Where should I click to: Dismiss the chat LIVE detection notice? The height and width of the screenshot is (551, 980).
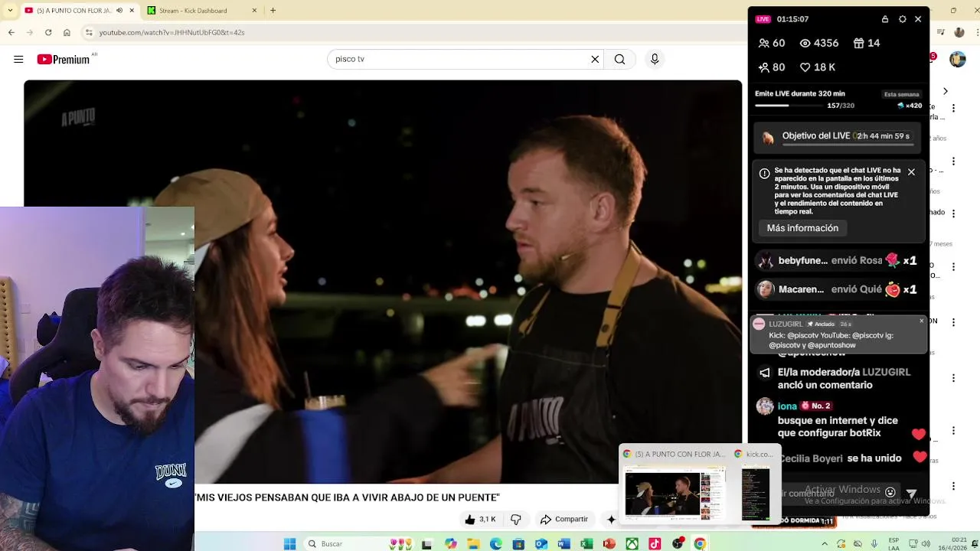click(x=911, y=172)
